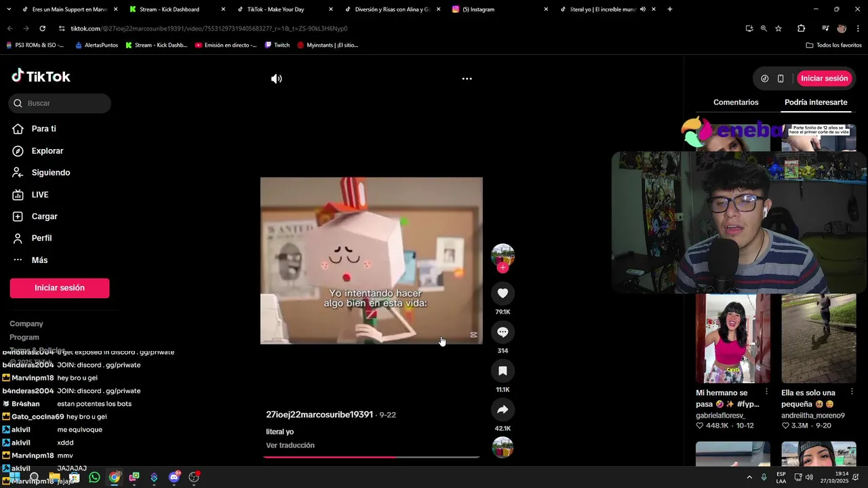Focus the Buscar search field
The width and height of the screenshot is (868, 488).
pos(60,103)
